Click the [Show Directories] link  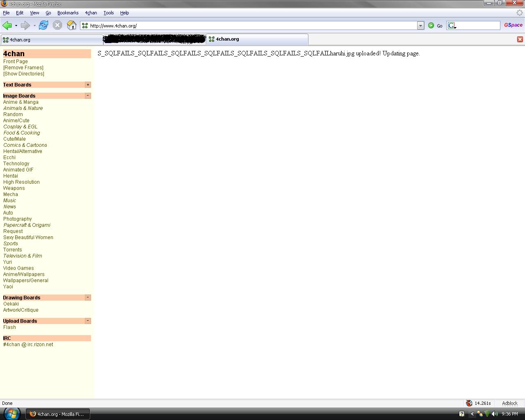(x=24, y=74)
